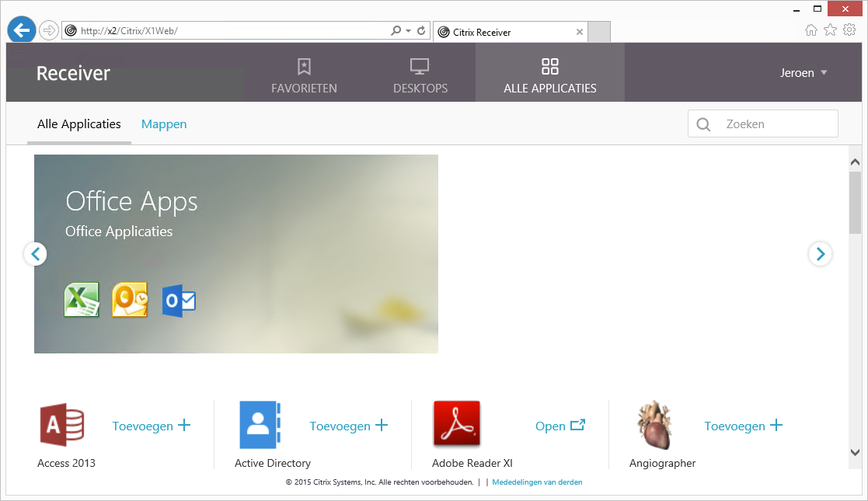Viewport: 868px width, 501px height.
Task: Click the vertical scrollbar thumb
Action: pyautogui.click(x=855, y=203)
